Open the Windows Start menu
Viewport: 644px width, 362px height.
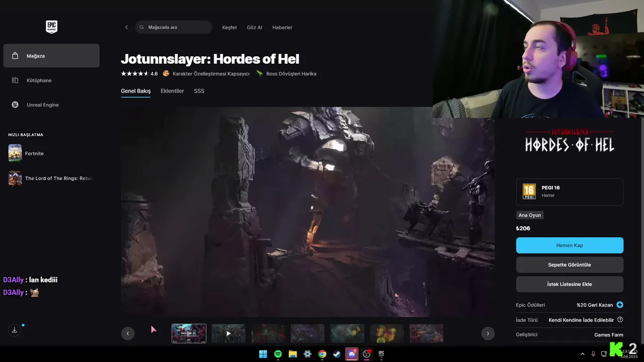(x=263, y=354)
